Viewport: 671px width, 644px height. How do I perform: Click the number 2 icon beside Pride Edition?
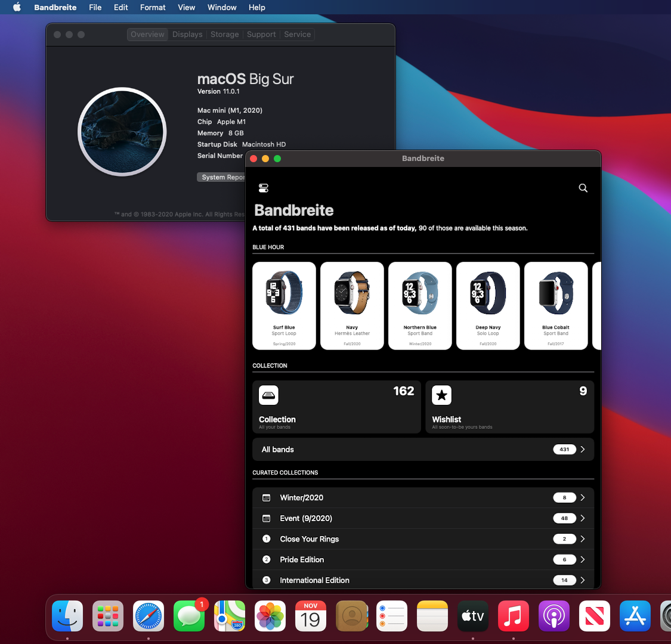tap(266, 559)
